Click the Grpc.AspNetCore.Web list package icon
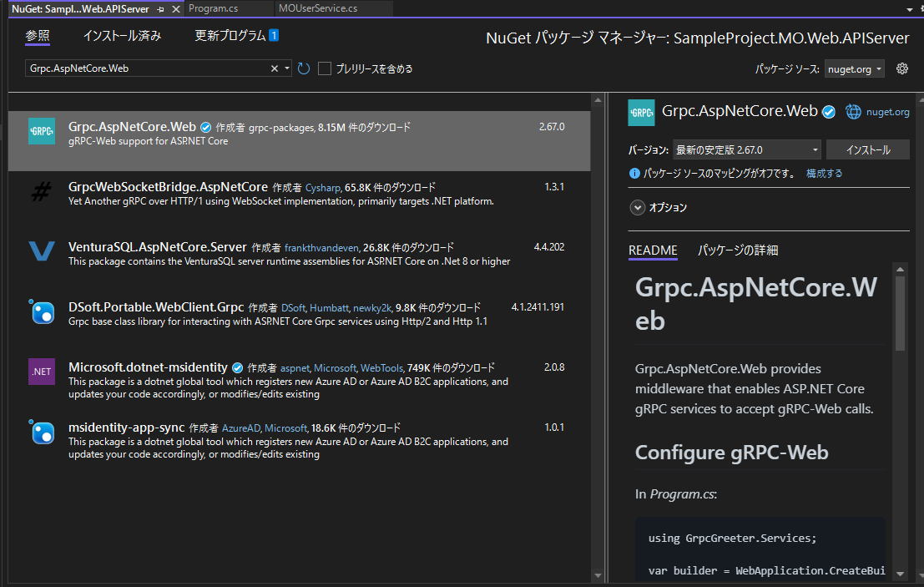This screenshot has height=587, width=924. pyautogui.click(x=42, y=131)
